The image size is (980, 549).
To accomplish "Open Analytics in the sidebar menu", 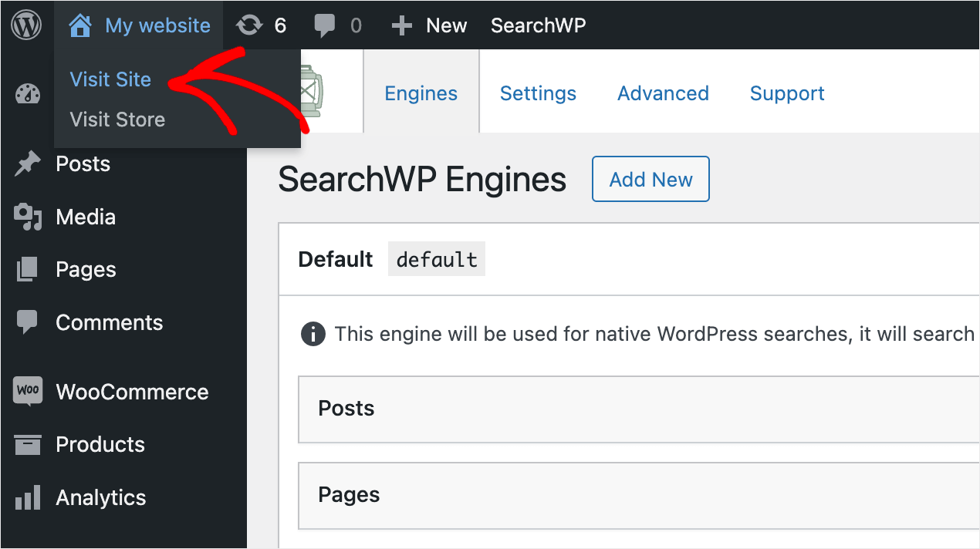I will coord(101,497).
